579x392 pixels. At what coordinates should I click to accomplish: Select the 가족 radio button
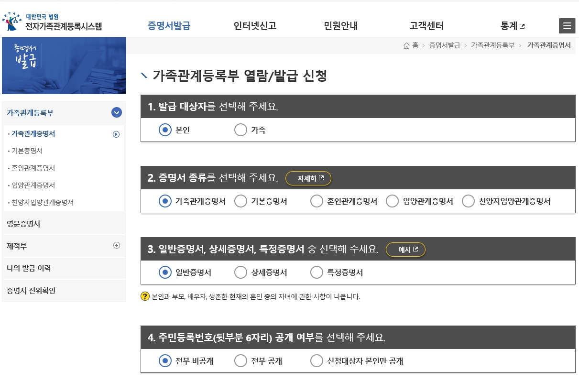click(240, 130)
